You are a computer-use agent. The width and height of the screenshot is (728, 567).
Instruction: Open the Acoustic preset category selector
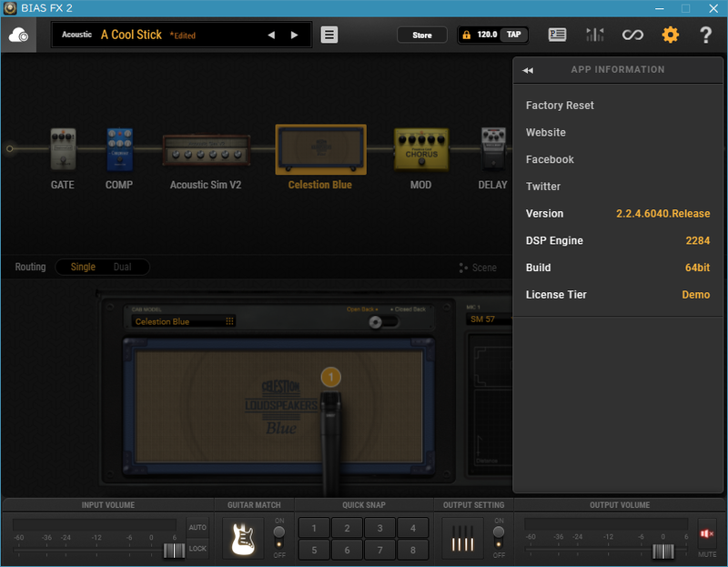coord(76,35)
